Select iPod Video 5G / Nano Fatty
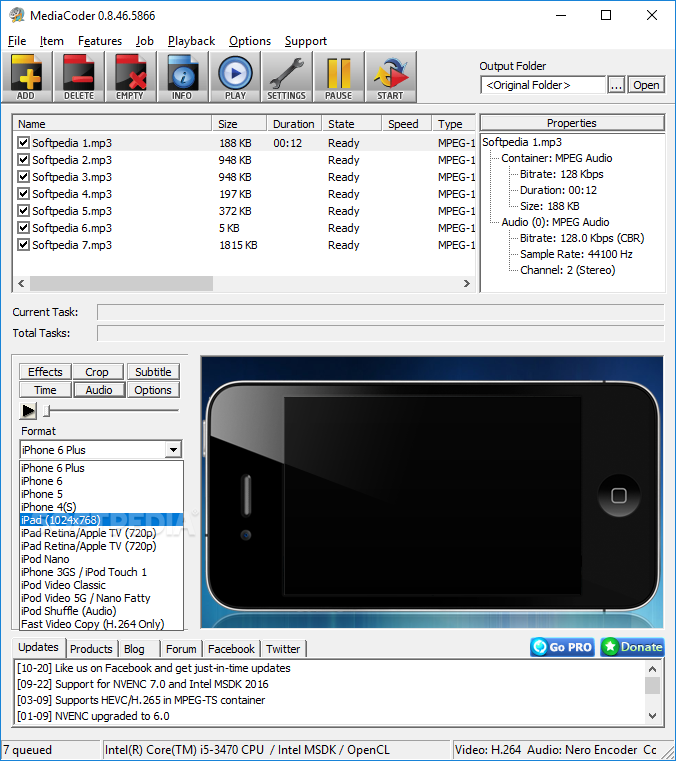This screenshot has width=676, height=761. click(x=101, y=598)
